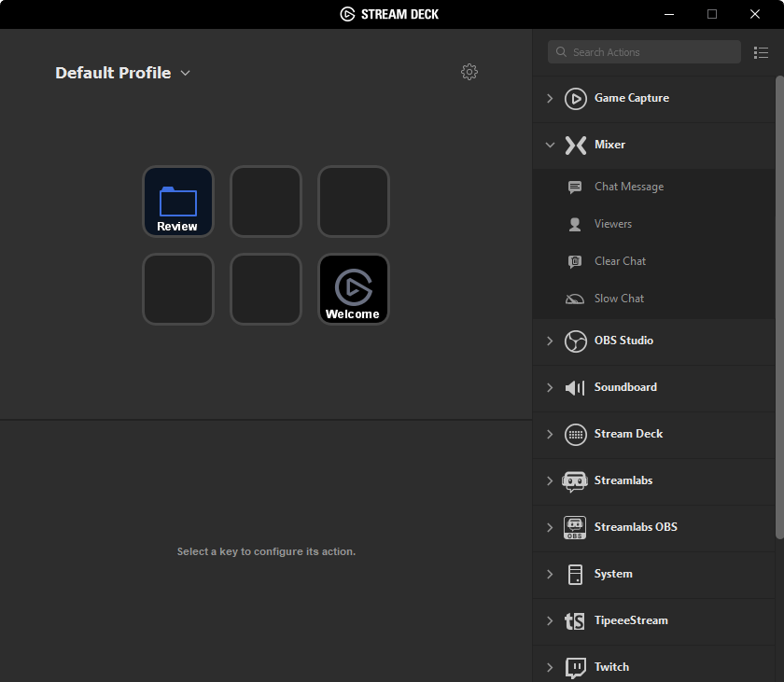Expand the Game Capture category chevron
The height and width of the screenshot is (682, 784).
550,98
